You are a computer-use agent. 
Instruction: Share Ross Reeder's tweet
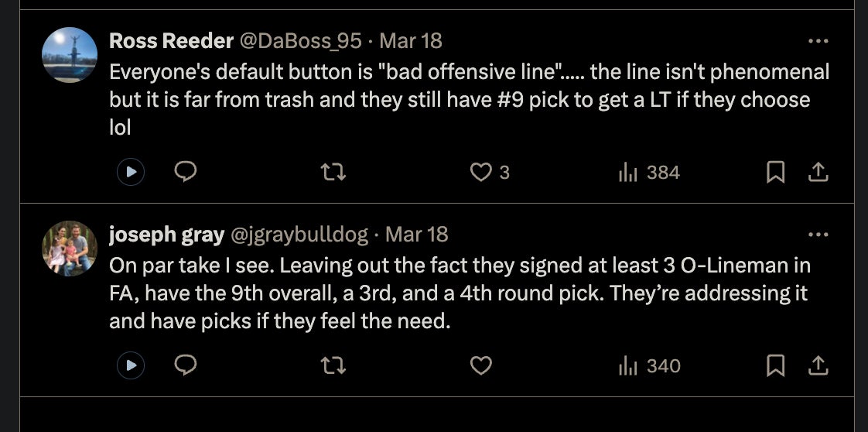818,172
